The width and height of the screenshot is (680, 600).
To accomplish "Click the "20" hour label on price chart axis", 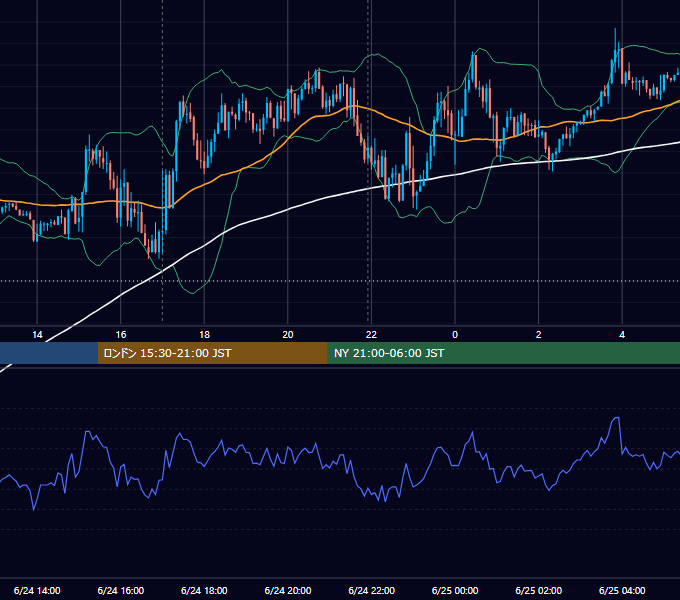I will click(288, 335).
